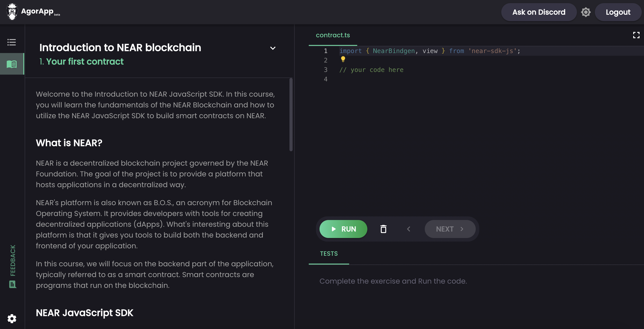Reset code using the trash icon

(383, 229)
